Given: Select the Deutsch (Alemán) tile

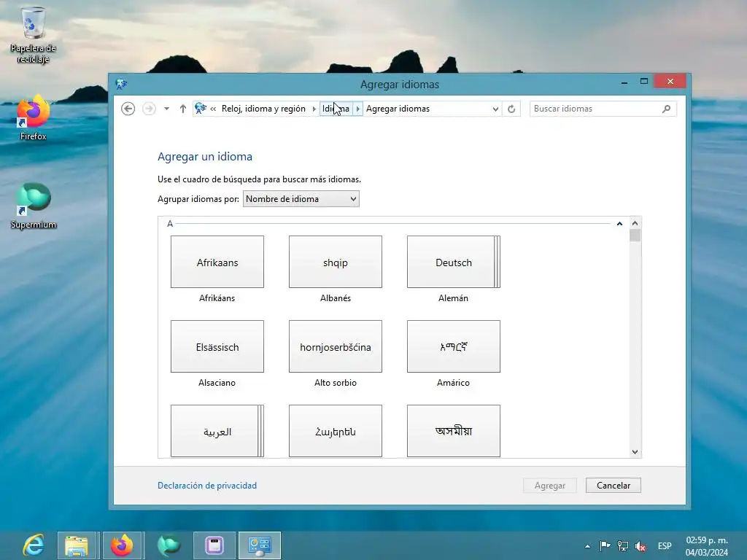Looking at the screenshot, I should pos(454,262).
